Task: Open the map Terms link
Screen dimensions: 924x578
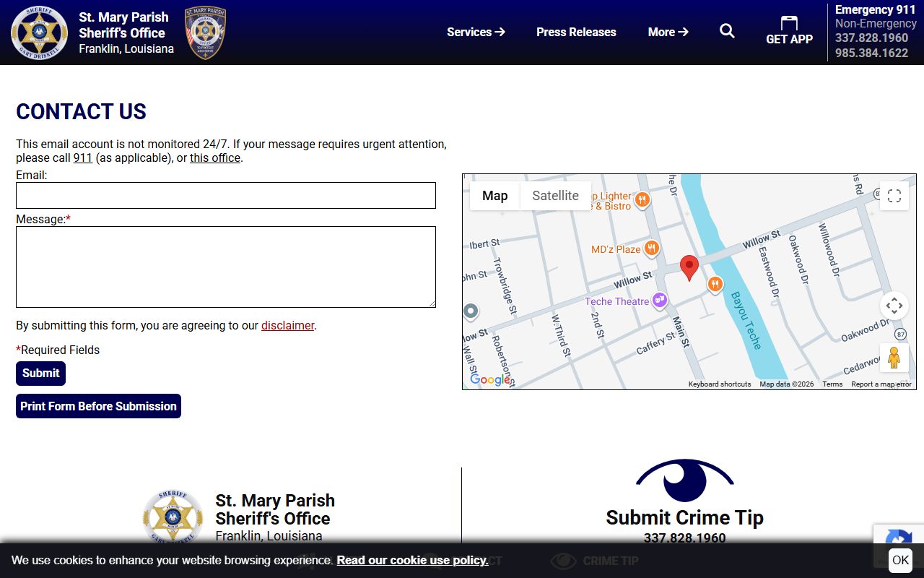Action: (x=832, y=384)
